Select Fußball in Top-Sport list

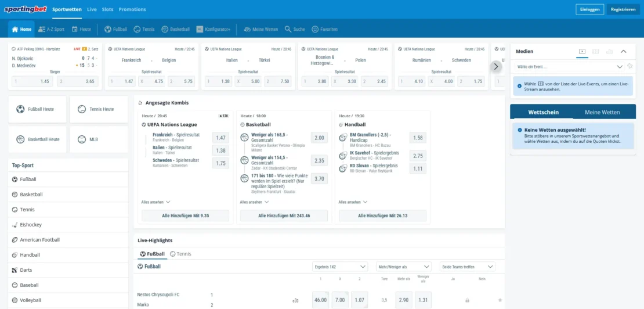68,179
